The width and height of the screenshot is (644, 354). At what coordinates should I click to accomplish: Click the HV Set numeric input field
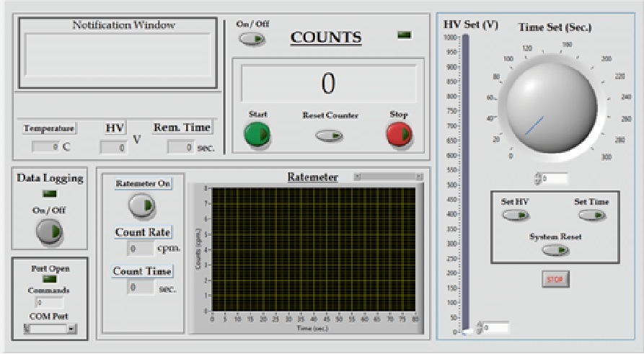click(496, 328)
